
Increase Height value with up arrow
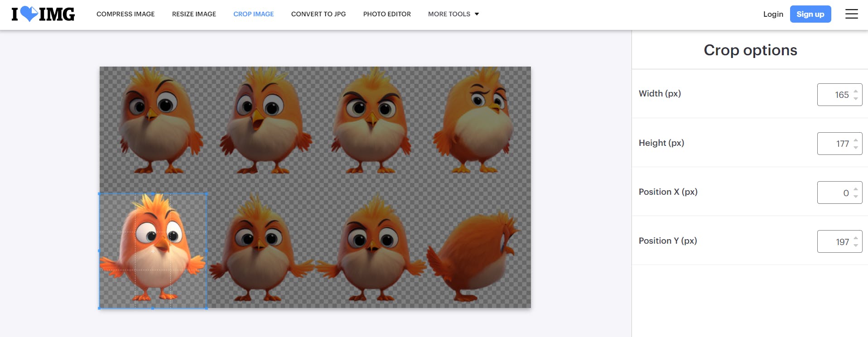click(x=856, y=140)
